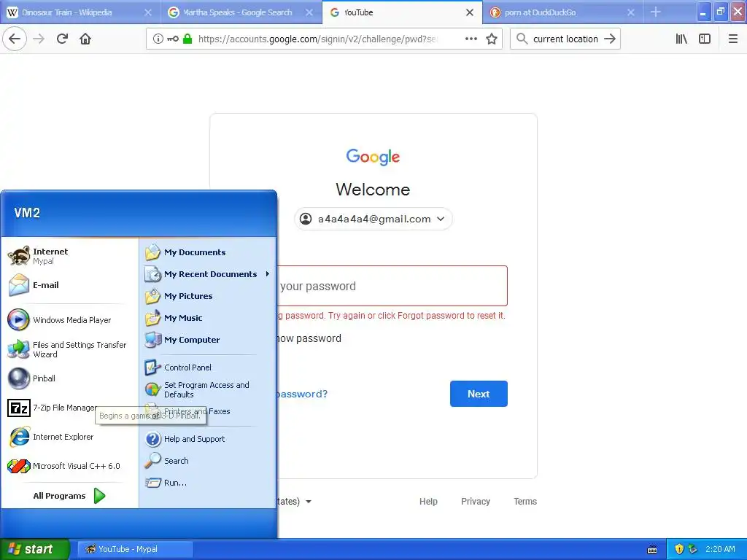
Task: Open E-mail from Start menu
Action: 69,285
